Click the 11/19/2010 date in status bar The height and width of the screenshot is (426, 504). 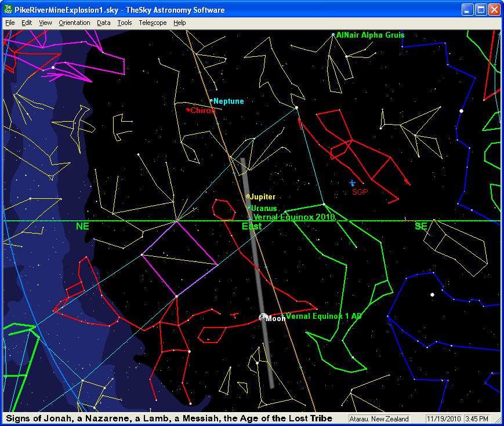443,419
